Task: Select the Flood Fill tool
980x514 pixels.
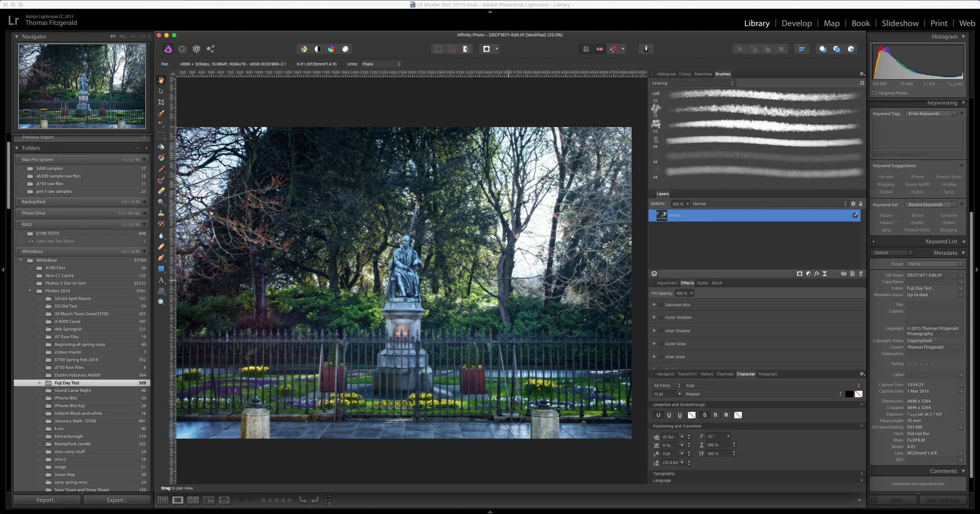Action: (161, 147)
